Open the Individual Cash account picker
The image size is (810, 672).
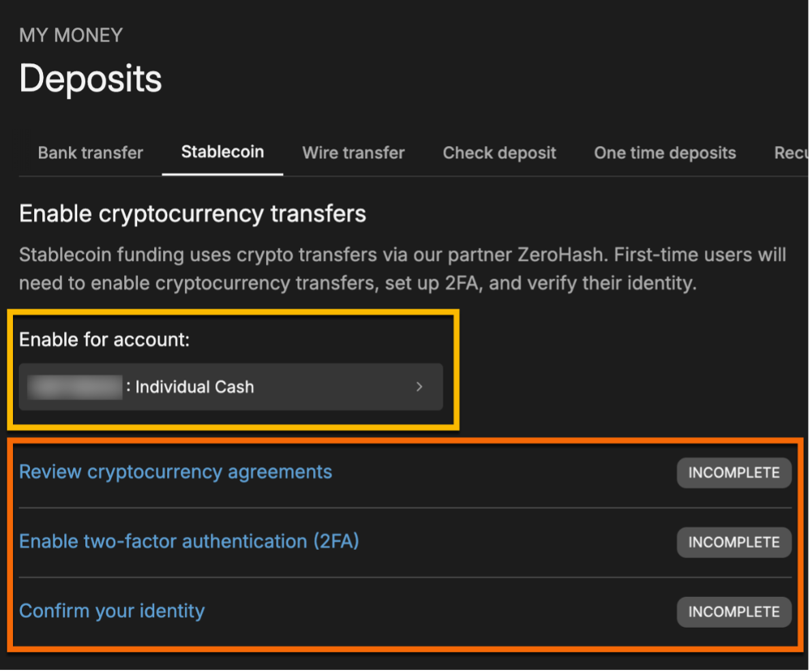coord(232,386)
